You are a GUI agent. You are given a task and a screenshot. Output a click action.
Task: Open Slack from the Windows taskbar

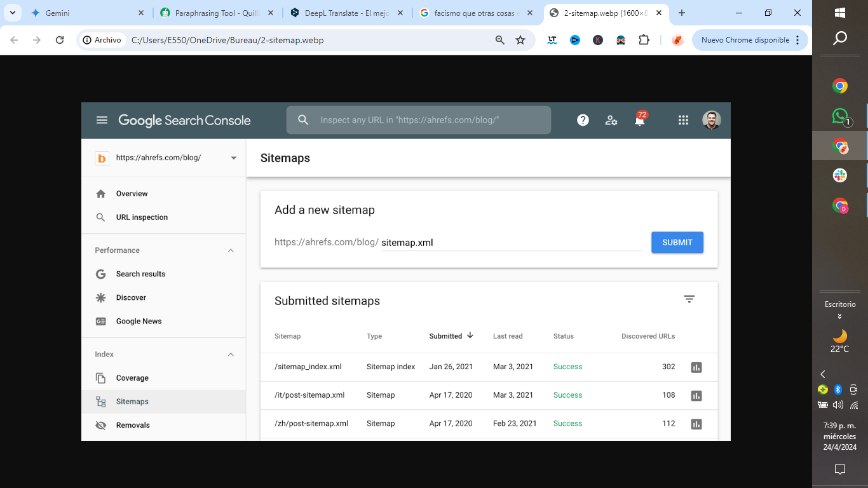(840, 175)
